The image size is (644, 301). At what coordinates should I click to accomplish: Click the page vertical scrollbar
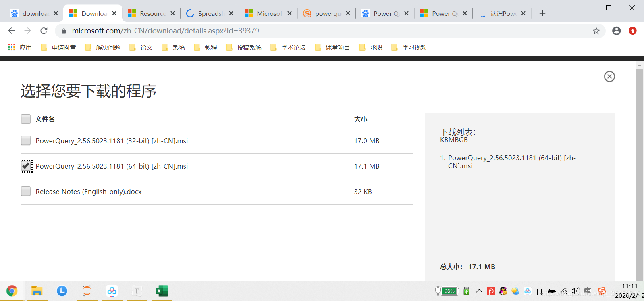pos(640,174)
